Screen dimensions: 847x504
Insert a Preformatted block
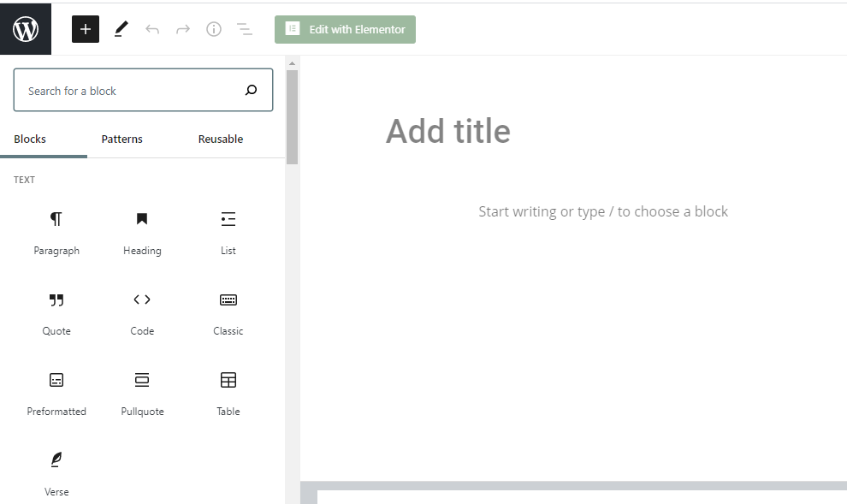pos(56,394)
